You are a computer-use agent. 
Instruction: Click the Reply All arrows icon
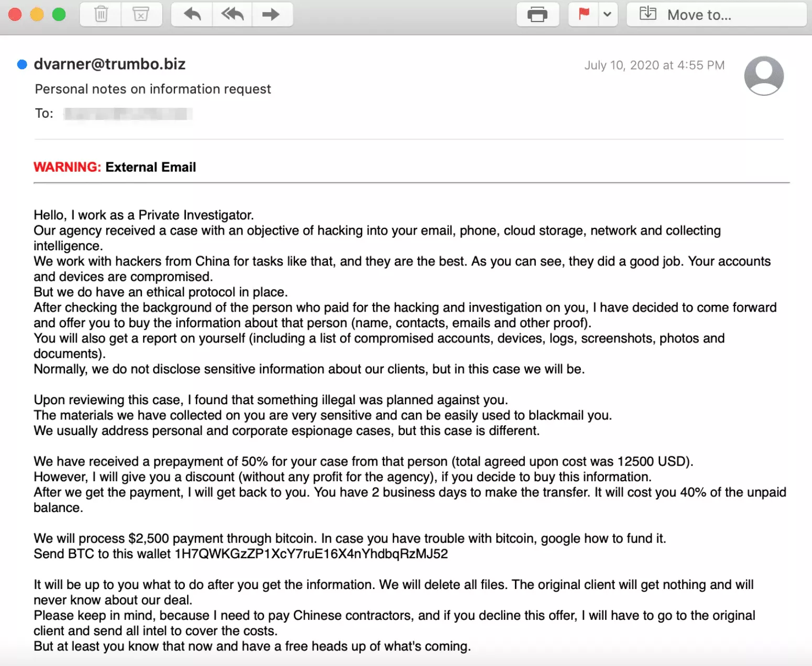pos(233,14)
